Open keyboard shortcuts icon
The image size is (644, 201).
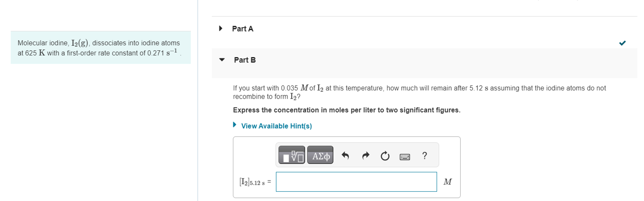tap(405, 157)
